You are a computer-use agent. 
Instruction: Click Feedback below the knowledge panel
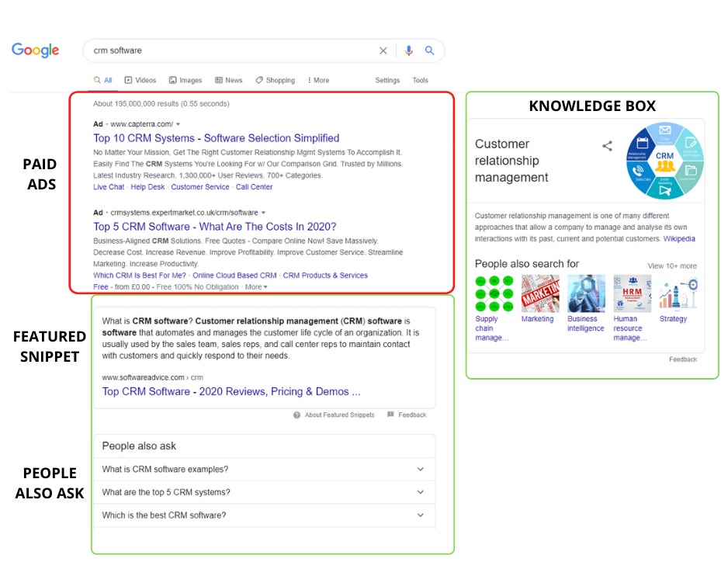683,359
